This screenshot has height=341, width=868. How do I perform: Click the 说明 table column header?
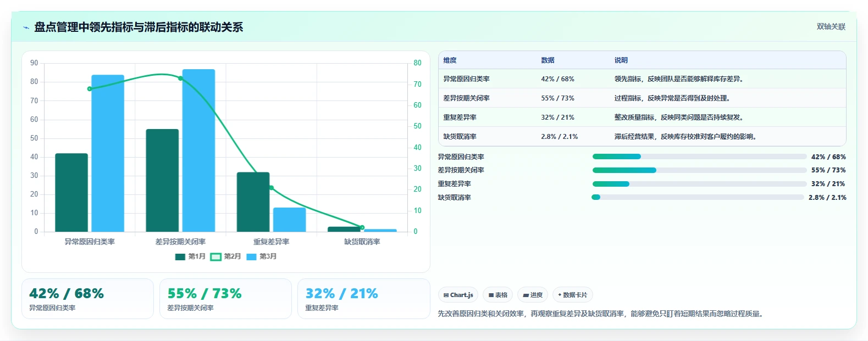(x=621, y=60)
